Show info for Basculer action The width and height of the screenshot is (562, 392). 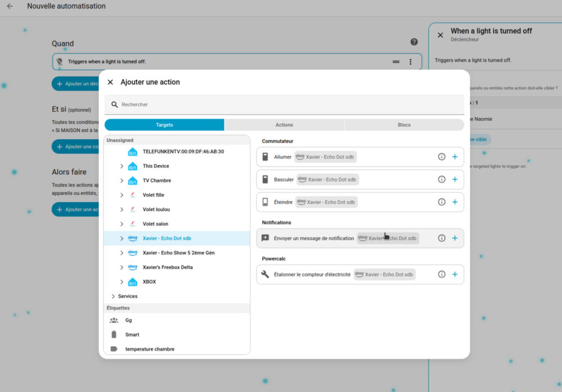click(x=442, y=180)
